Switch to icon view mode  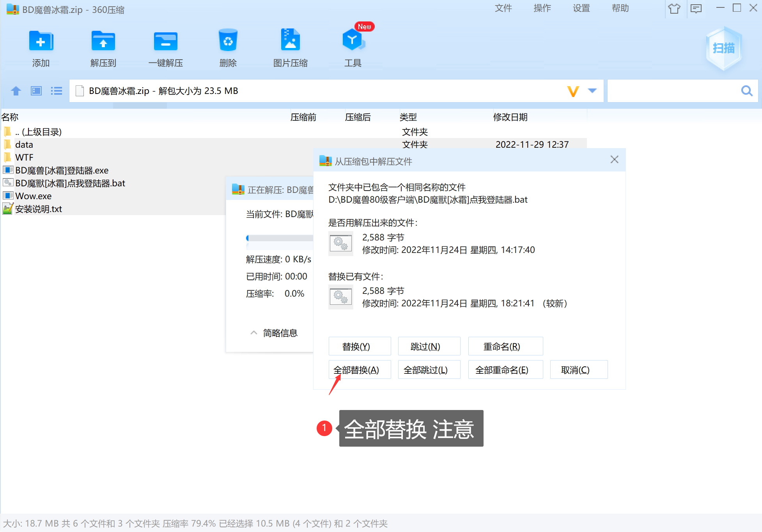coord(36,91)
